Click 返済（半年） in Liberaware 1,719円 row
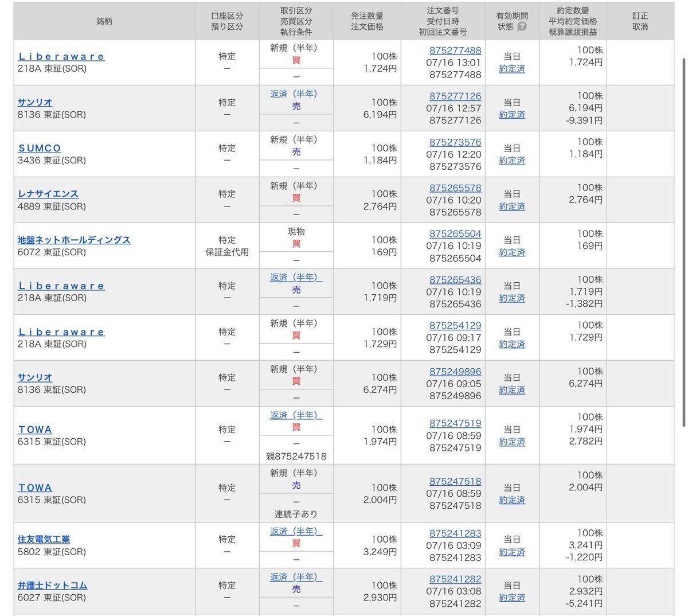Viewport: 688px width, 616px height. point(296,277)
